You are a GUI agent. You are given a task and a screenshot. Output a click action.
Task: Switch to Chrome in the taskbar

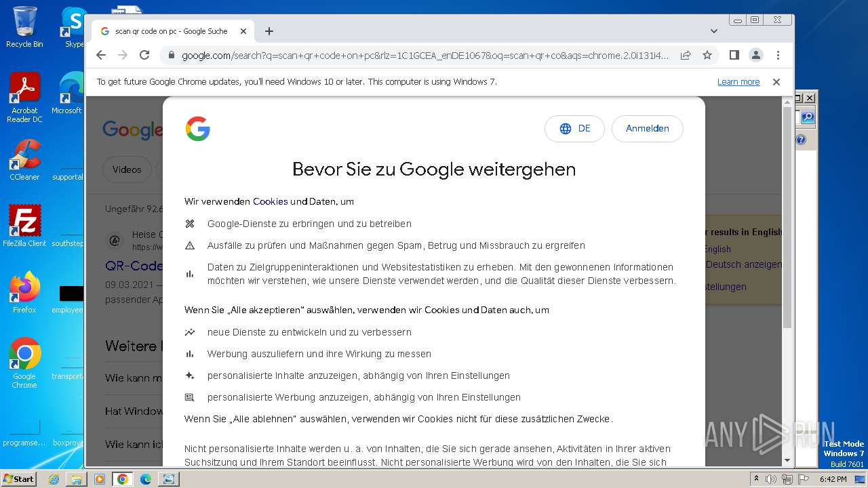pos(123,479)
